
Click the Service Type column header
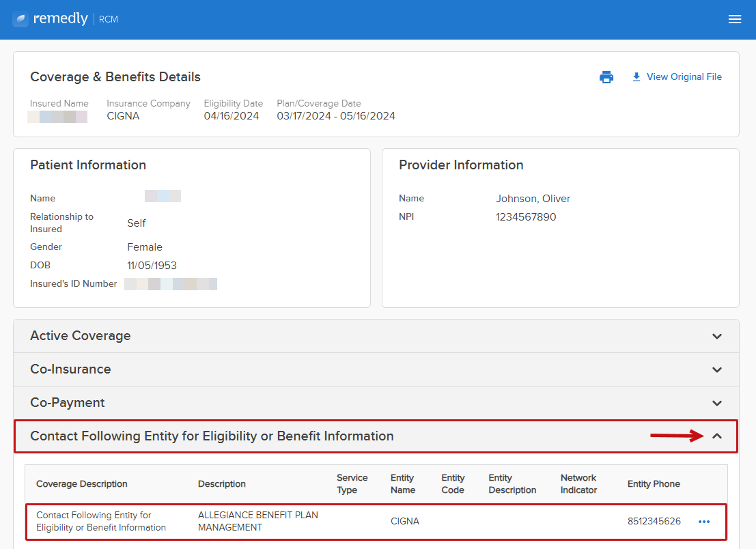(x=352, y=484)
